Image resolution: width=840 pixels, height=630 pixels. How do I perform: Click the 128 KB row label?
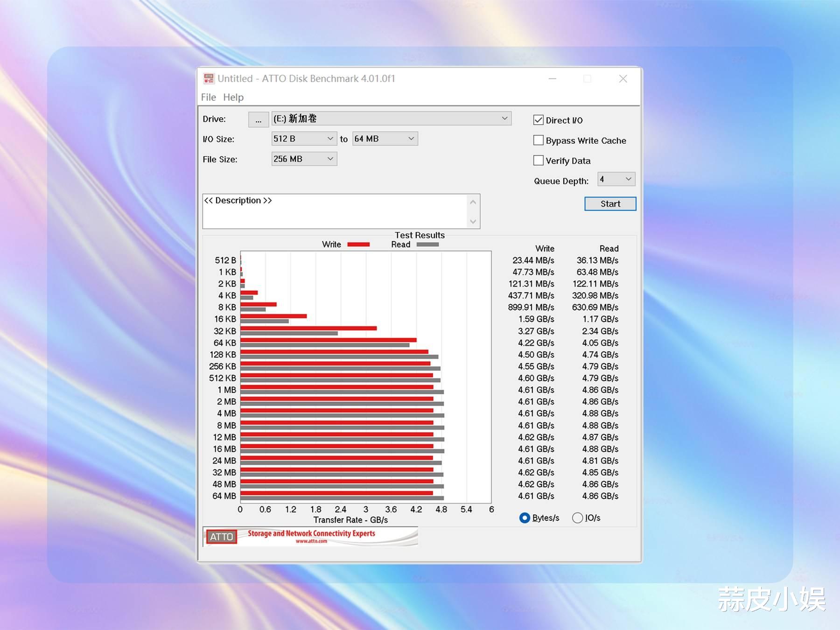click(x=223, y=355)
